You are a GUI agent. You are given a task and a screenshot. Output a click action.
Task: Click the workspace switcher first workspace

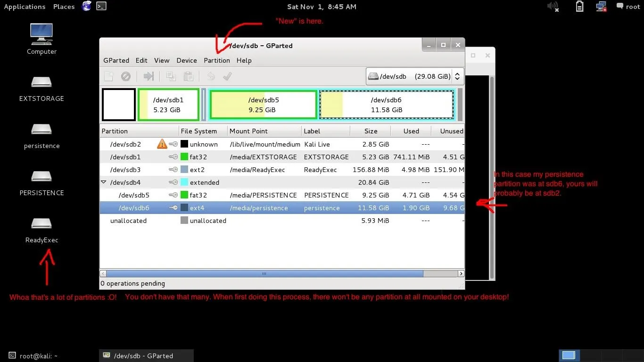point(569,355)
